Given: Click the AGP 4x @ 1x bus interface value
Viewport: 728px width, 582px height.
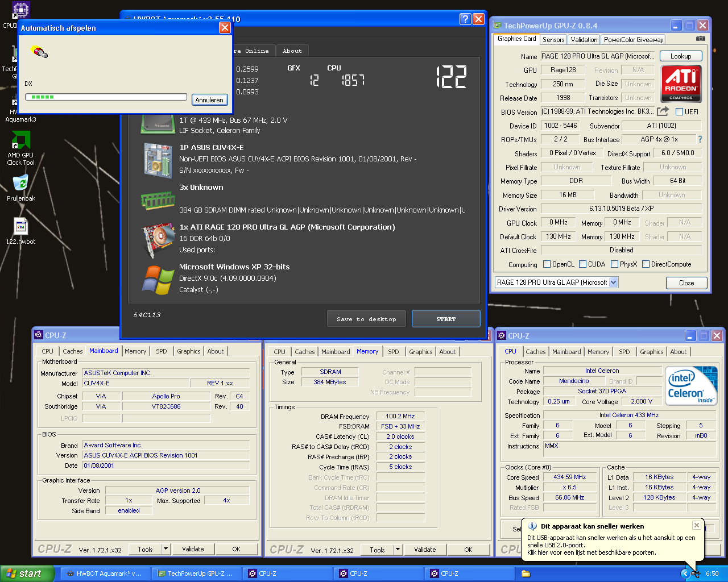Looking at the screenshot, I should click(659, 139).
